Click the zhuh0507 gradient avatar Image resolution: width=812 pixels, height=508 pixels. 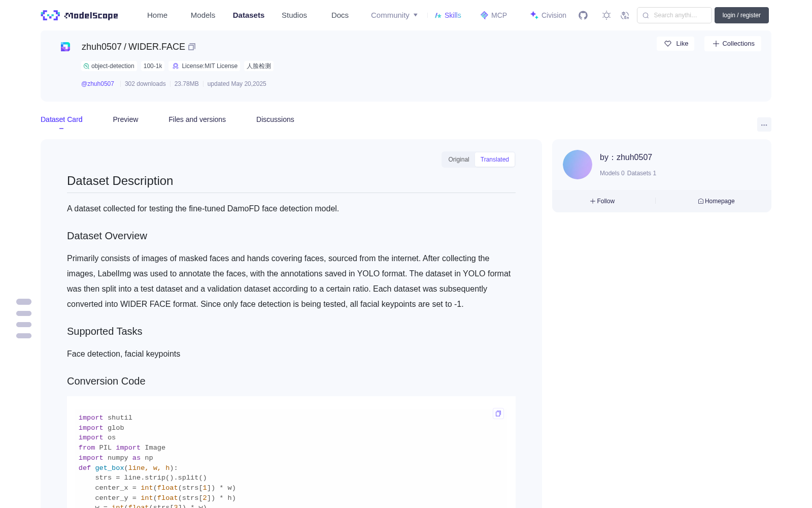578,165
